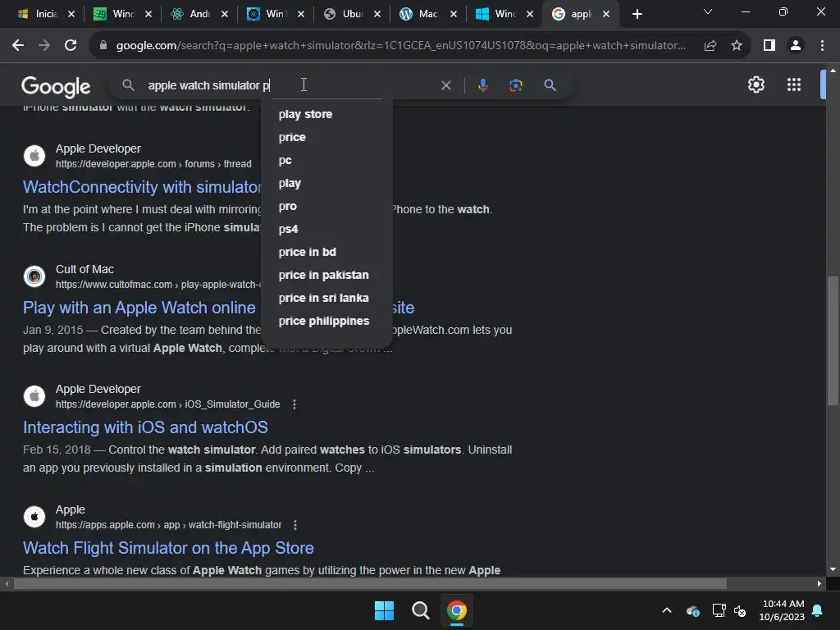Close the Ubur tab
This screenshot has width=840, height=630.
(377, 15)
